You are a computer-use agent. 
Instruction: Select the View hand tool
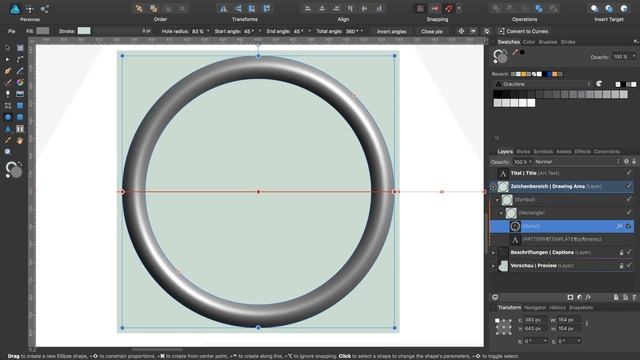coord(20,140)
